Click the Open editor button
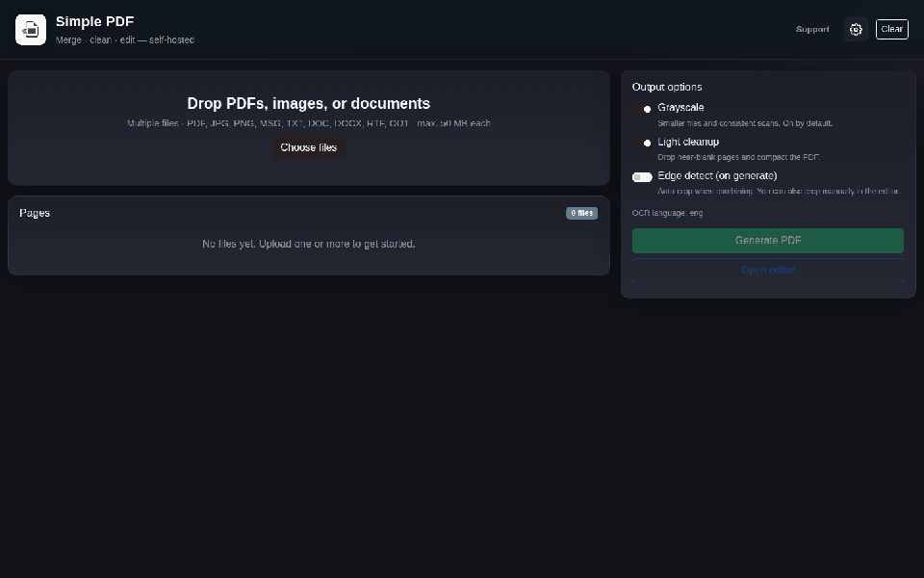Viewport: 924px width, 578px height. [768, 270]
